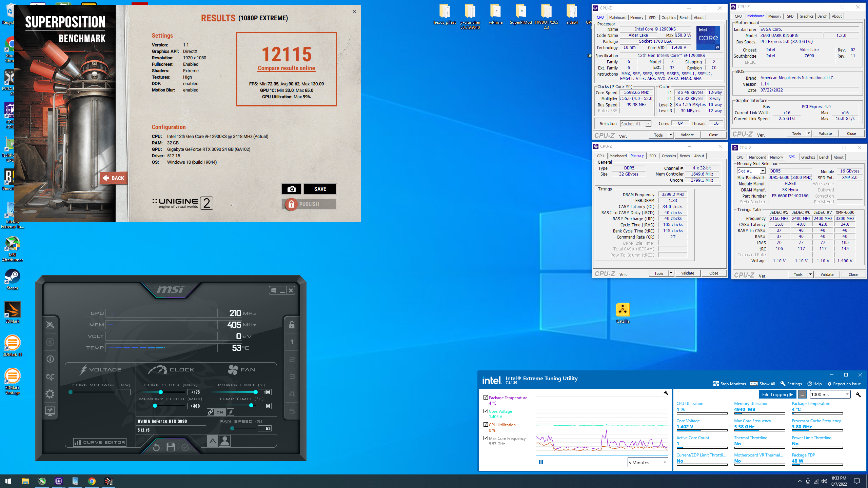Image resolution: width=868 pixels, height=488 pixels.
Task: Switch to Graphics tab in CPU-Z Mainboard window
Action: click(x=806, y=16)
